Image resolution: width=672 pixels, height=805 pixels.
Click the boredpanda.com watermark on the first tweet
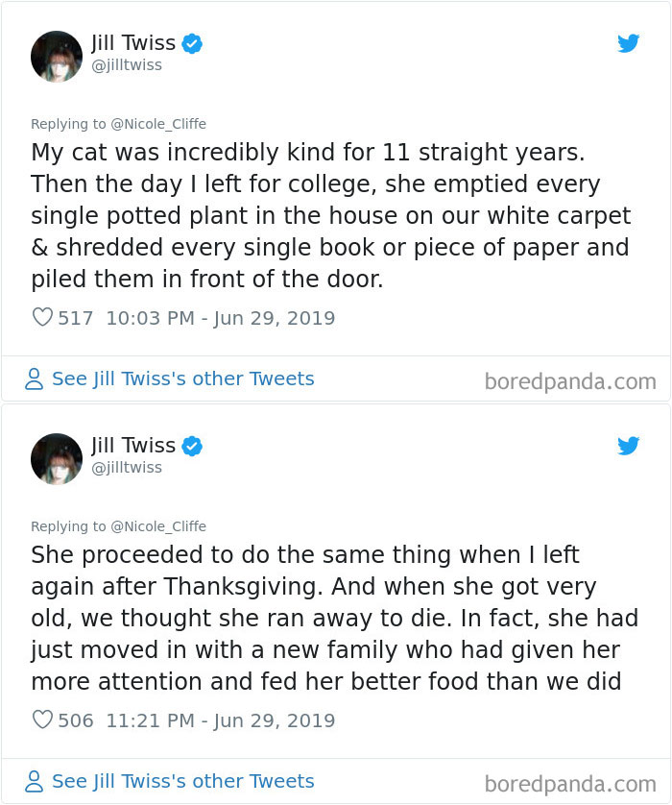coord(570,380)
